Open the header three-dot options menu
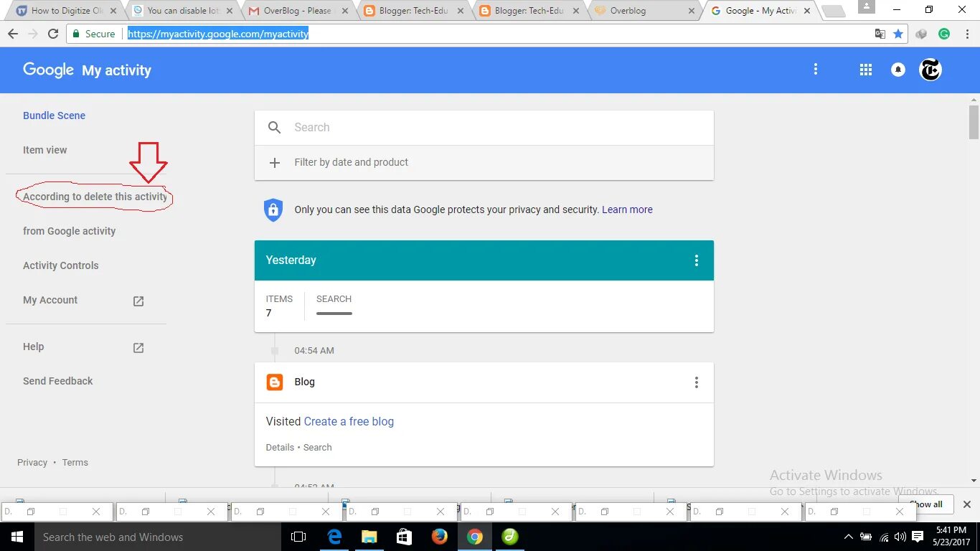The image size is (980, 551). [x=815, y=70]
